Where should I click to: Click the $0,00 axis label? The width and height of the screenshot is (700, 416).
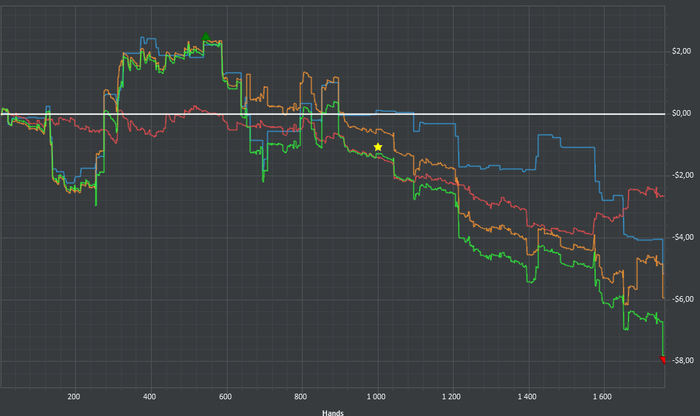(681, 113)
